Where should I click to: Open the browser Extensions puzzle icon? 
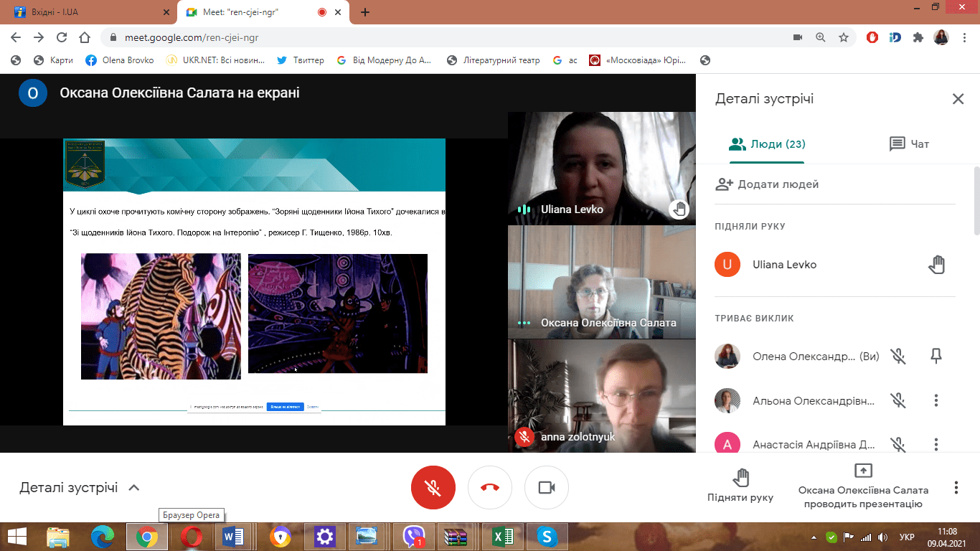pyautogui.click(x=918, y=37)
